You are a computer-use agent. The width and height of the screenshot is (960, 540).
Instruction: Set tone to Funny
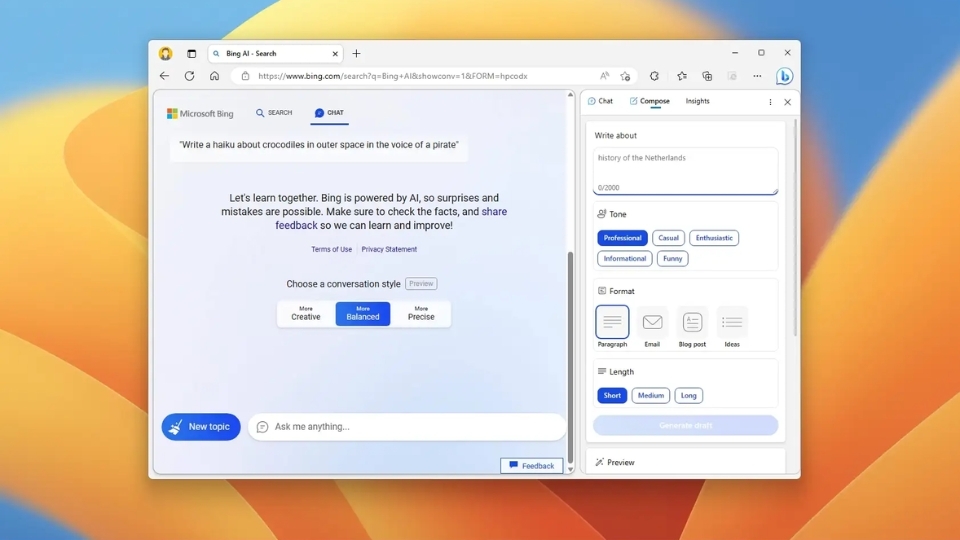(x=672, y=258)
